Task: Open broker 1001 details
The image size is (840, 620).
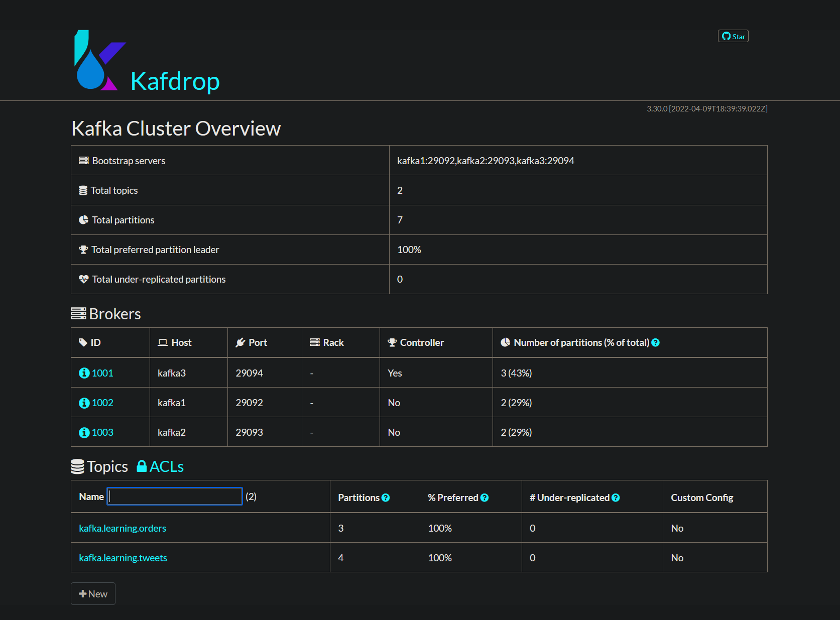Action: coord(102,373)
